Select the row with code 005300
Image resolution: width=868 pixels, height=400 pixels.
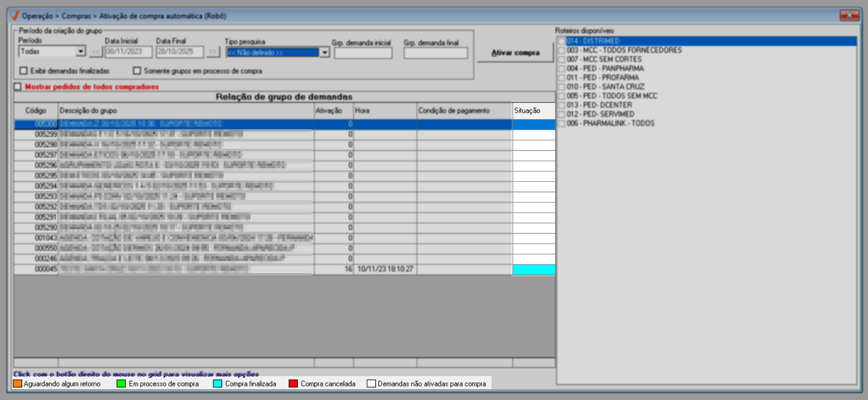pos(285,124)
